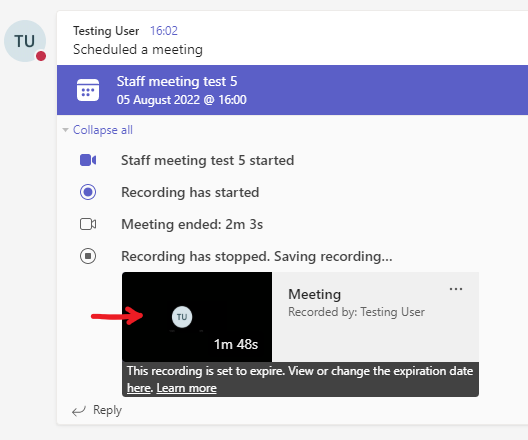The height and width of the screenshot is (440, 528).
Task: Click the recording started circle icon
Action: (88, 192)
